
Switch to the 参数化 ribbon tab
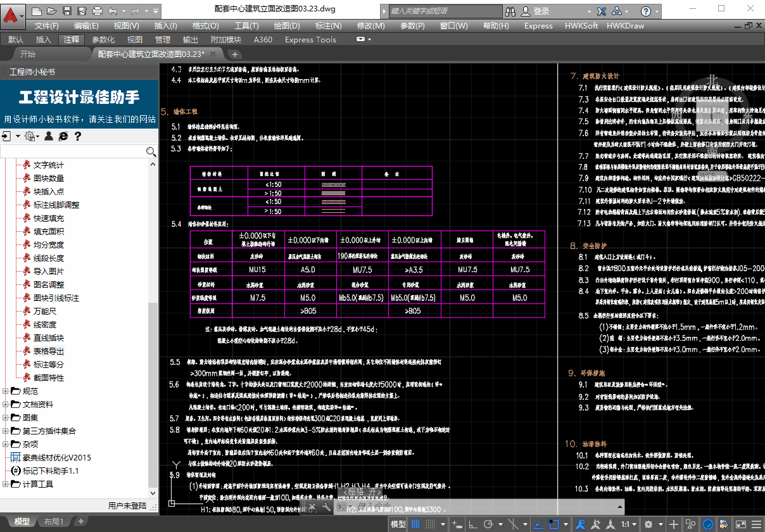pos(103,39)
